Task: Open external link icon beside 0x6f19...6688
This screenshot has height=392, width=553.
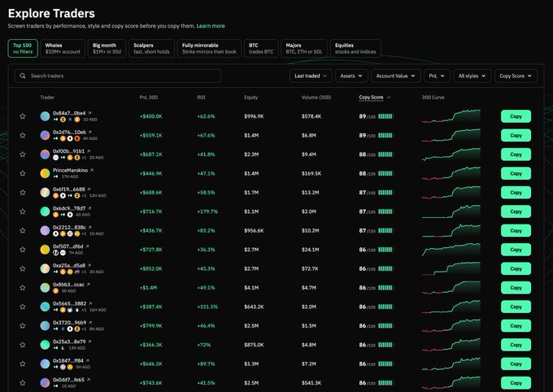Action: pyautogui.click(x=89, y=189)
